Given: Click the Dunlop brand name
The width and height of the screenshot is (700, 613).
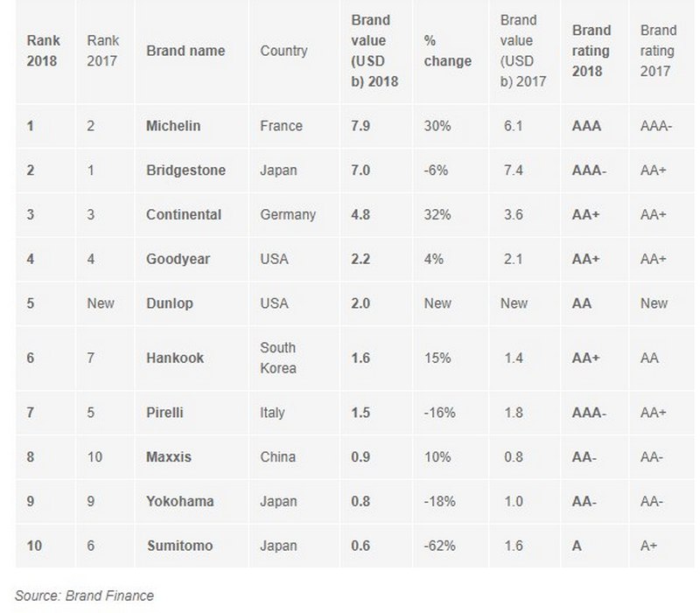Looking at the screenshot, I should tap(170, 303).
